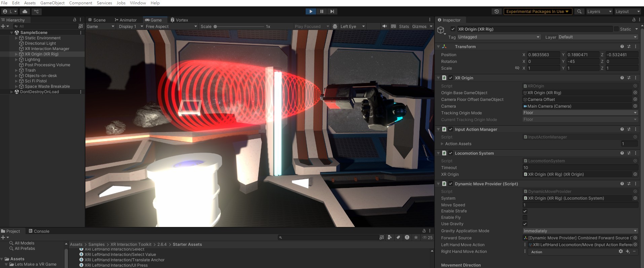Image resolution: width=644 pixels, height=268 pixels.
Task: Open the Layers dropdown in the toolbar
Action: [x=599, y=11]
